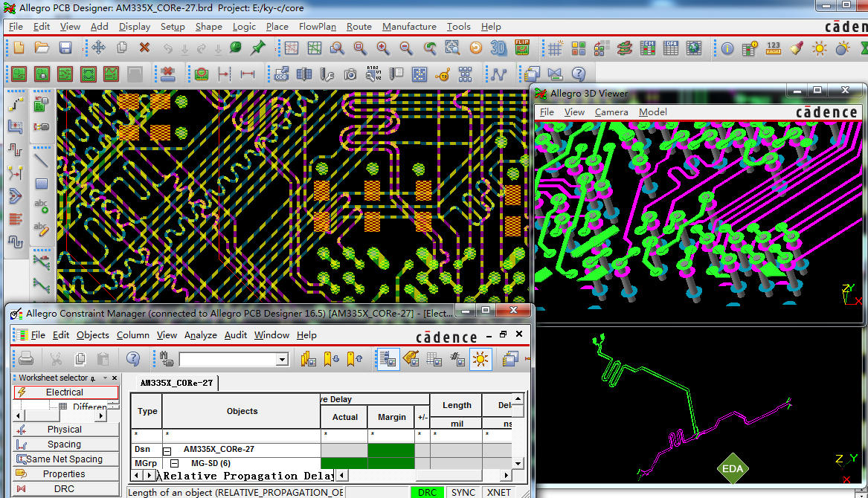The image size is (868, 498).
Task: Select the Add Rectangle tool in left toolbar
Action: click(x=42, y=184)
